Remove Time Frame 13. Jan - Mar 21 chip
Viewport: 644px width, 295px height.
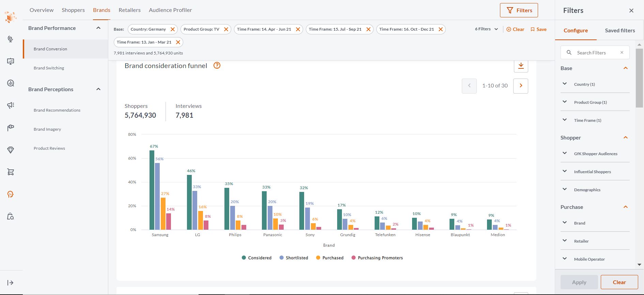coord(178,42)
